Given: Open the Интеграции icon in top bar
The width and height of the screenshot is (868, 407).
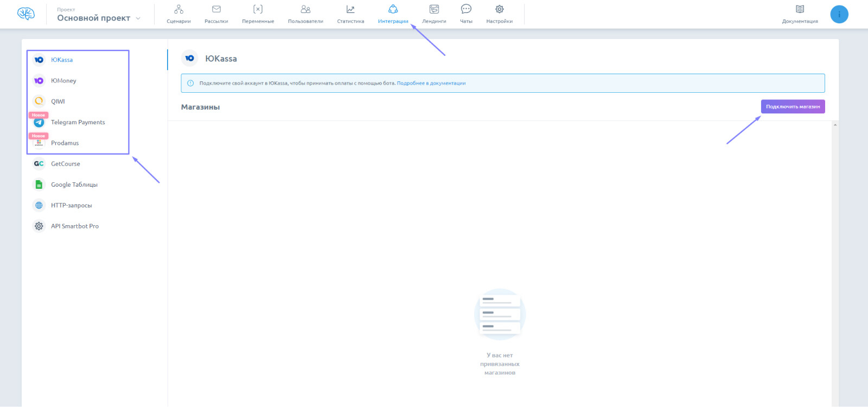Looking at the screenshot, I should tap(393, 9).
